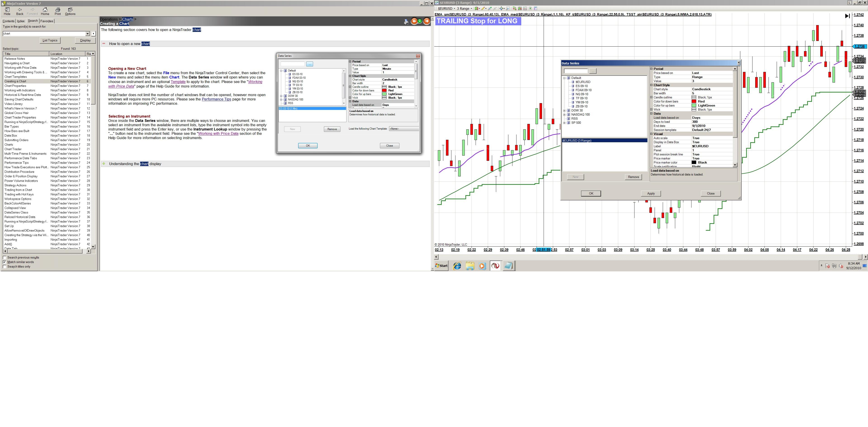Open the chart drawing tools pencil icon

(x=483, y=8)
